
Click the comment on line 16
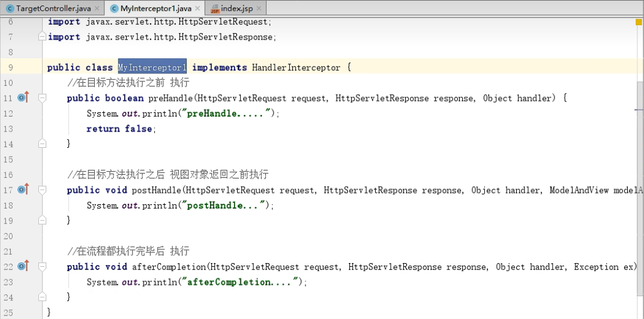[167, 175]
